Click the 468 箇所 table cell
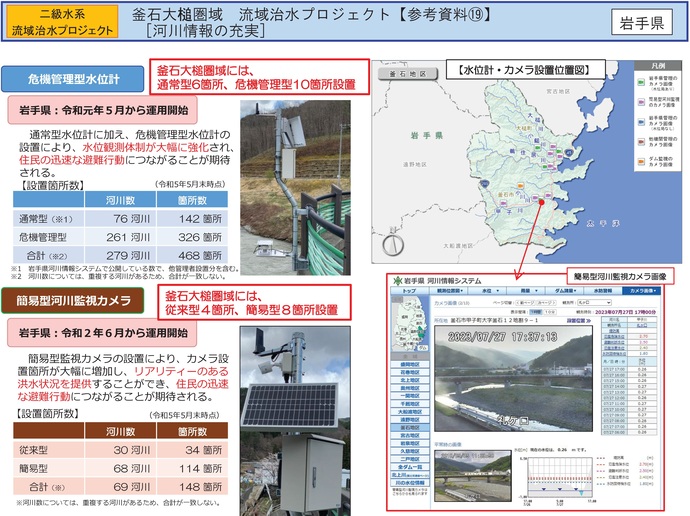Viewport: 690px width, 516px height. pos(192,255)
